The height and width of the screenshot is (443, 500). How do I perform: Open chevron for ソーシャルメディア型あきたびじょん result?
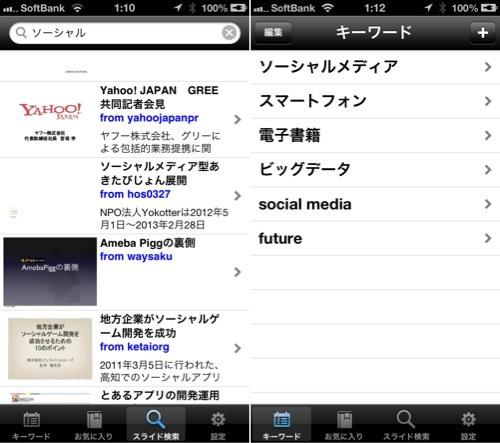coord(237,196)
